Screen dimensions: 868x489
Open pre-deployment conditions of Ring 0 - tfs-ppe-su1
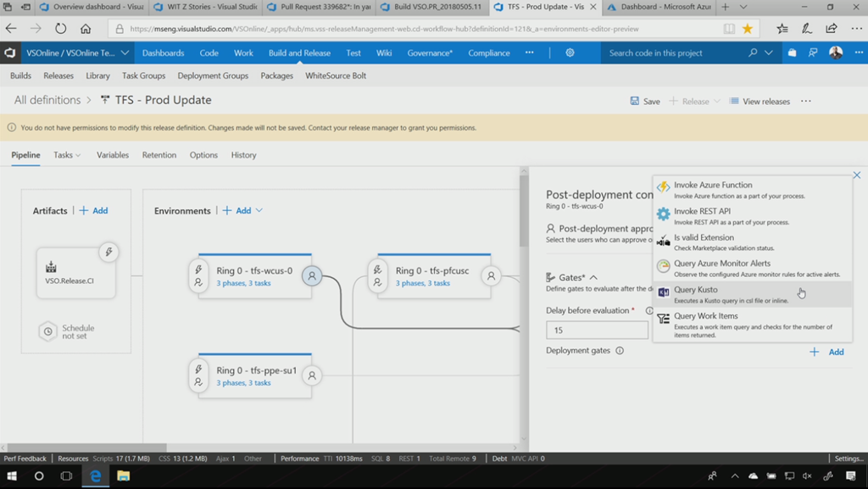click(198, 375)
